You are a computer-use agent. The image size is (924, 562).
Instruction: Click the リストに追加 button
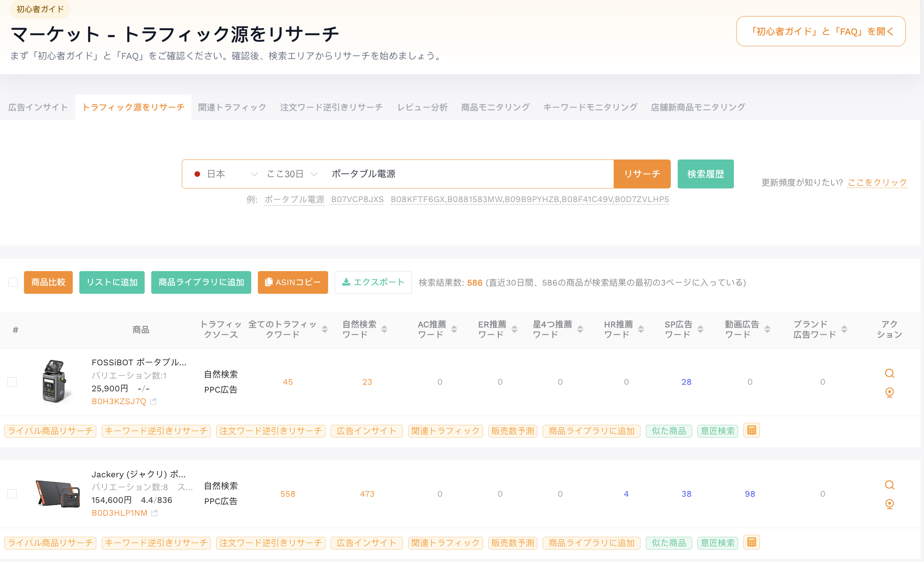coord(112,282)
